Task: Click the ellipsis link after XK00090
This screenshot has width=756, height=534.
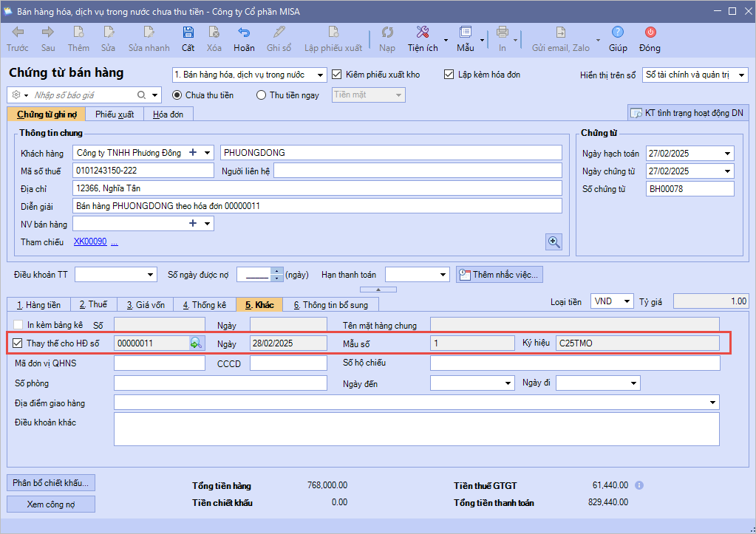Action: (x=115, y=242)
